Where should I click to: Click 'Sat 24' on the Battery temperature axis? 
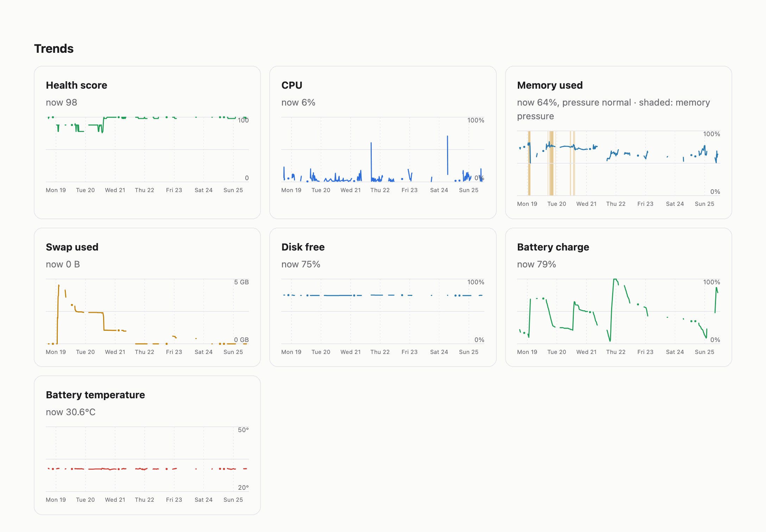203,500
